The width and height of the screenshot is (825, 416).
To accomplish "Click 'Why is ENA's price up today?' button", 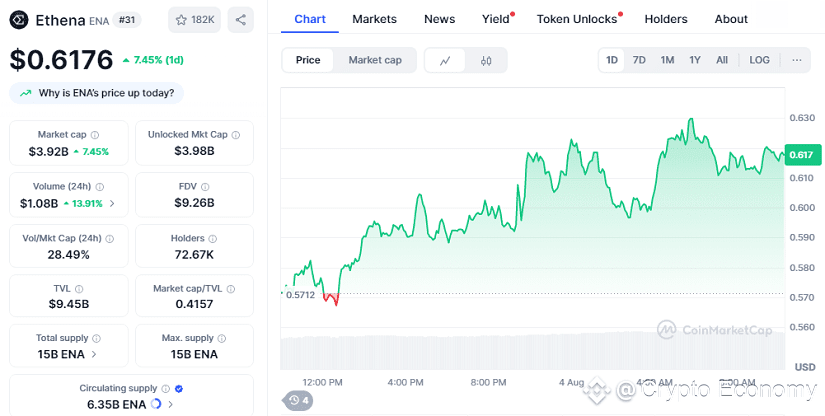I will [96, 93].
